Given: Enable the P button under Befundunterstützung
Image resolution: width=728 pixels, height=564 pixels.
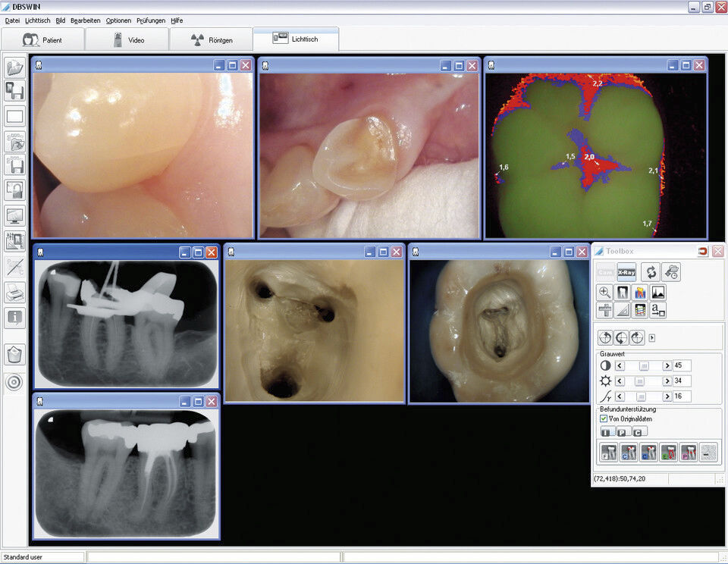Looking at the screenshot, I should (623, 431).
